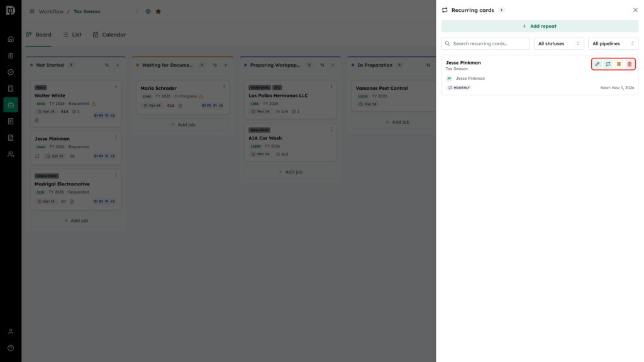Switch to the Board tab
Image resolution: width=644 pixels, height=362 pixels.
click(x=38, y=35)
